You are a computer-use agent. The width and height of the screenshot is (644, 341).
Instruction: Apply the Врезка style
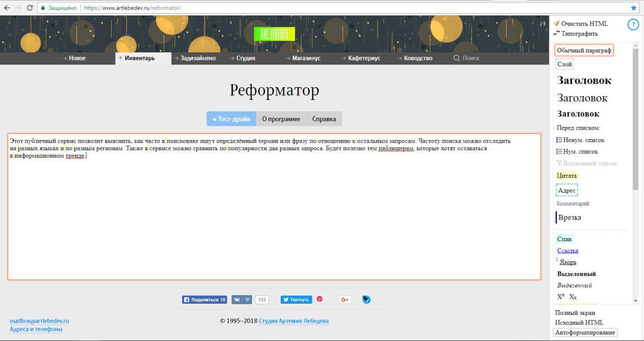(569, 218)
